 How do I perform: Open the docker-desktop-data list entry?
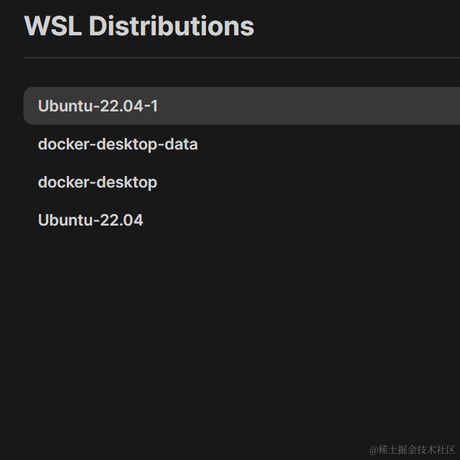tap(242, 144)
